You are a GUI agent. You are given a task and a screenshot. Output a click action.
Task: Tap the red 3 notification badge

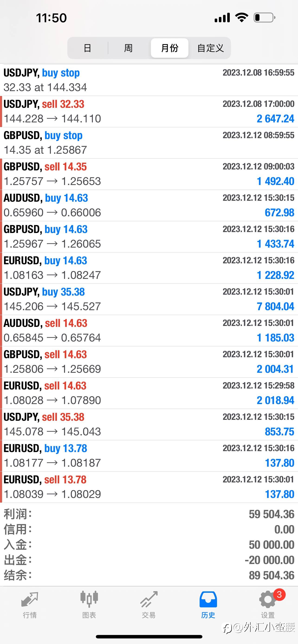click(279, 594)
